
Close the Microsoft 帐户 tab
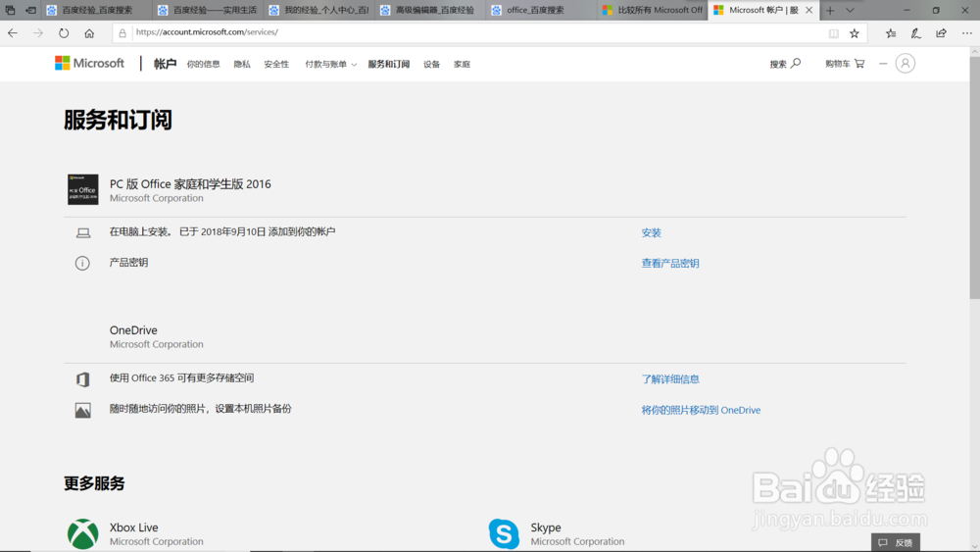[808, 10]
